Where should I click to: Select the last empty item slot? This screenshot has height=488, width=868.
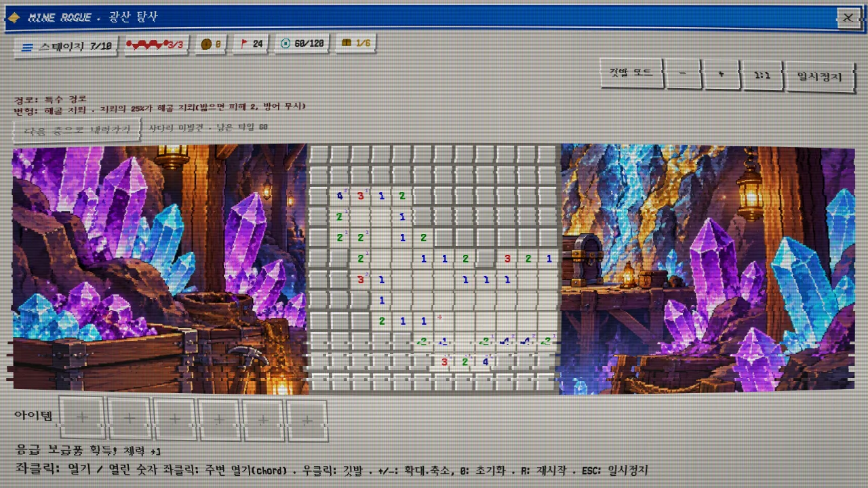click(x=307, y=420)
